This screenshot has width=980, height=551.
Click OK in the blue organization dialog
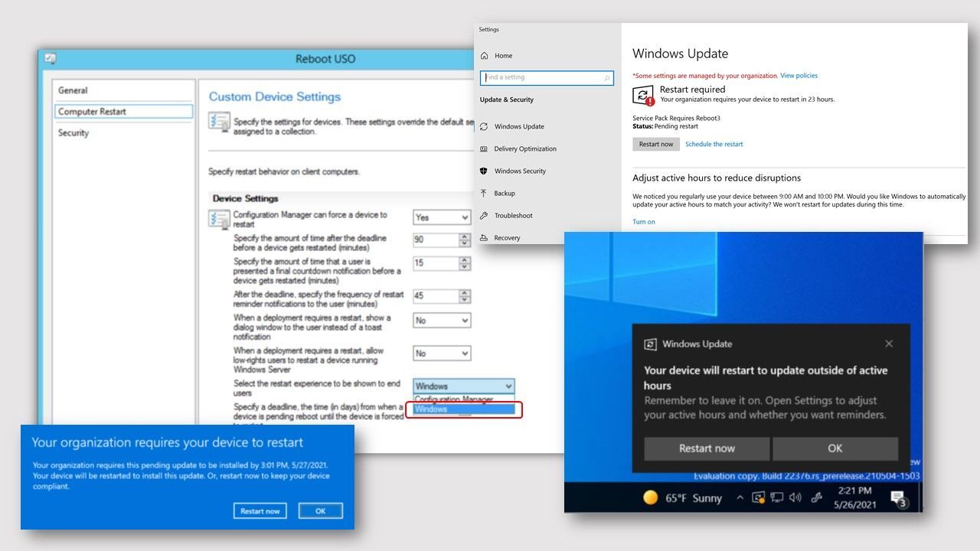(320, 511)
